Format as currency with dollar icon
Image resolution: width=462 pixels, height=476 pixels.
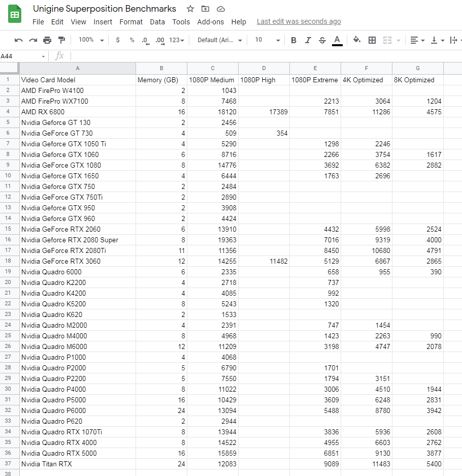(118, 40)
